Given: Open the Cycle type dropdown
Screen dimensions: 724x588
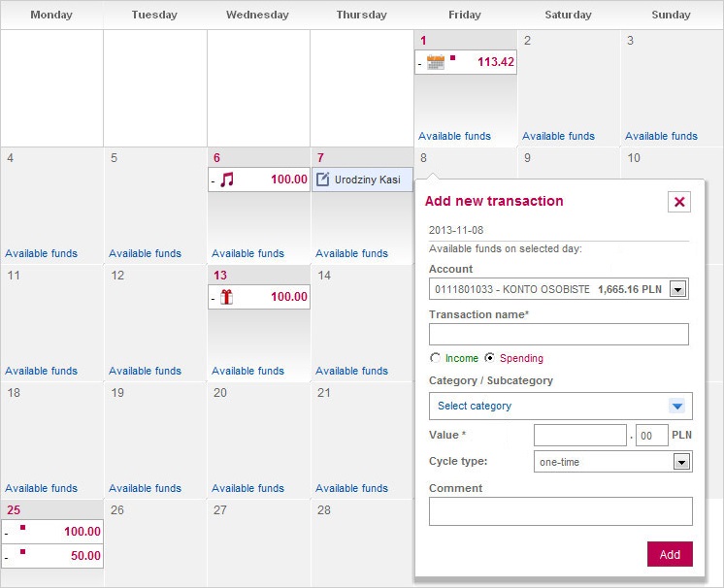Looking at the screenshot, I should [681, 462].
